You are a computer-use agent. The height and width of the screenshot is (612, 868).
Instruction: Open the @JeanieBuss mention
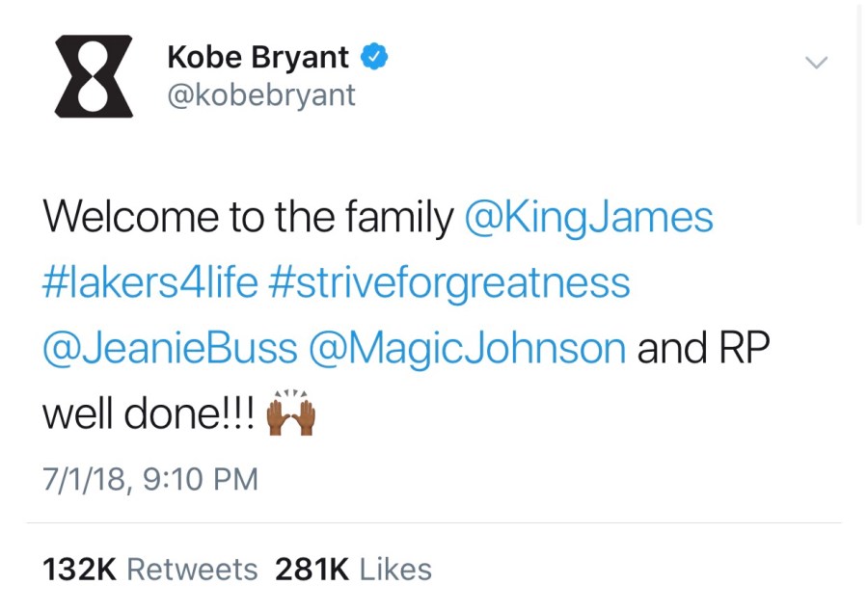[x=170, y=349]
